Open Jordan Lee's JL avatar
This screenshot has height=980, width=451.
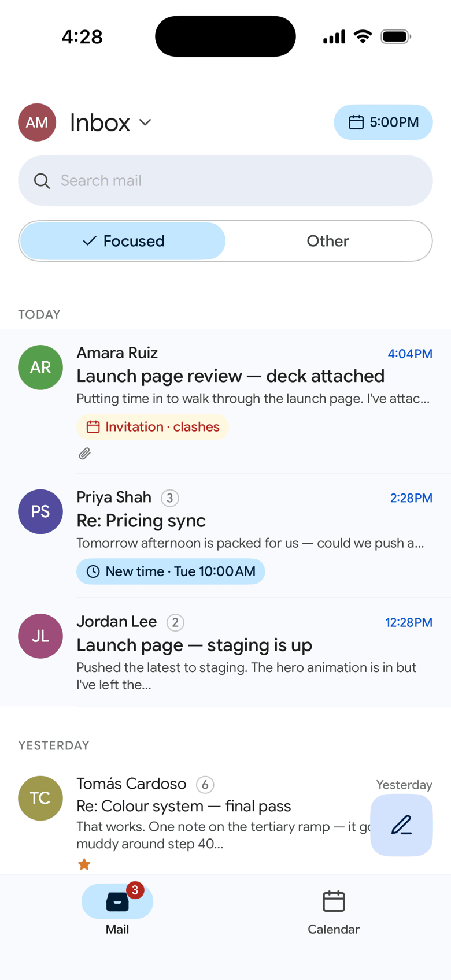click(40, 636)
